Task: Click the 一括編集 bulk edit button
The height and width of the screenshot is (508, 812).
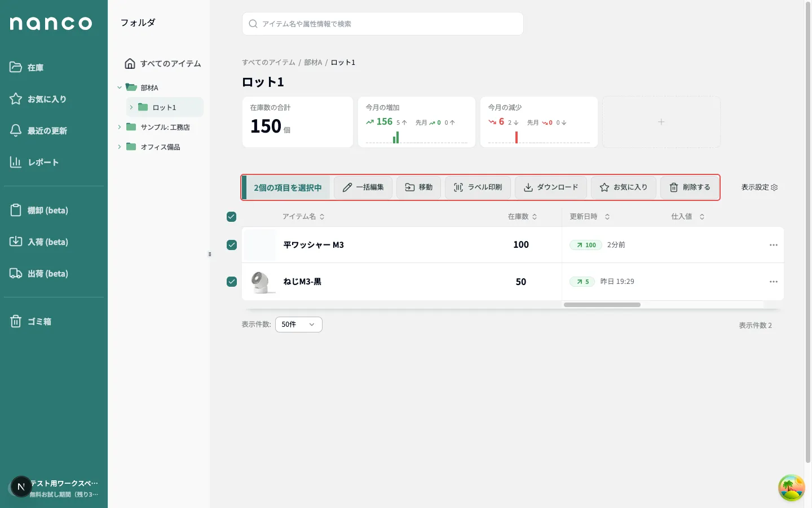Action: coord(363,187)
